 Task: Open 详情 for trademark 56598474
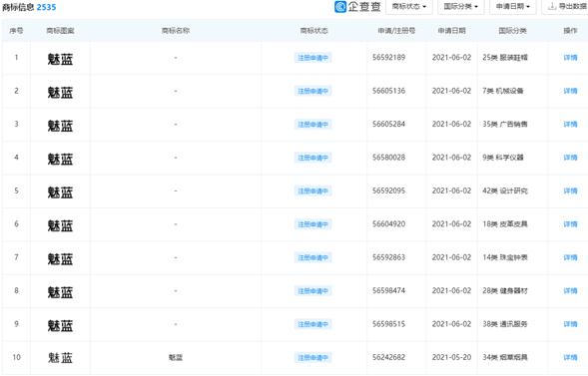pos(570,291)
